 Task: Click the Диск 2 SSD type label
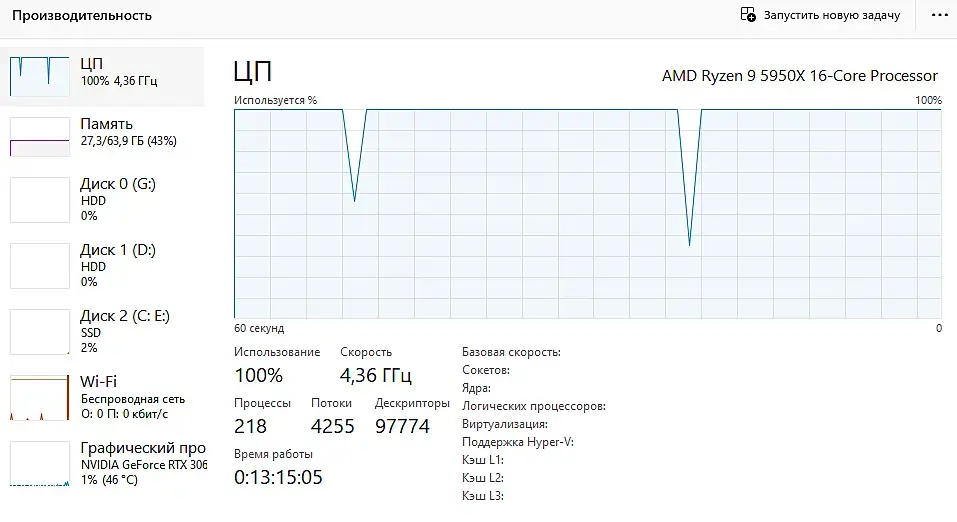point(91,333)
